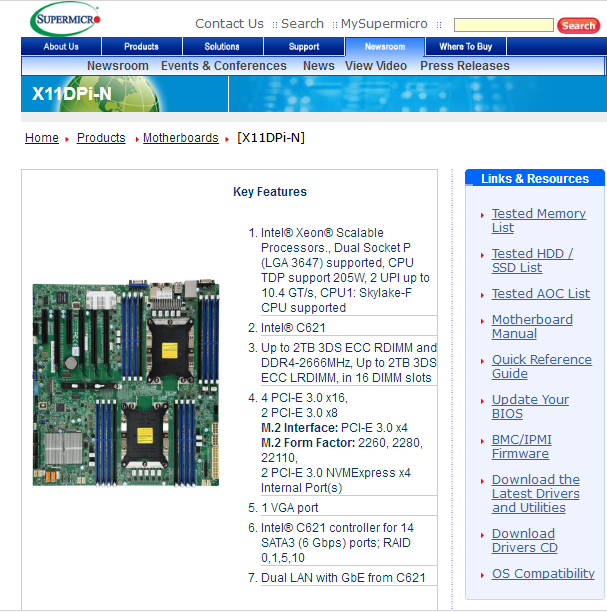This screenshot has height=612, width=607.
Task: Click the X11DPi-N banner title
Action: (x=72, y=94)
